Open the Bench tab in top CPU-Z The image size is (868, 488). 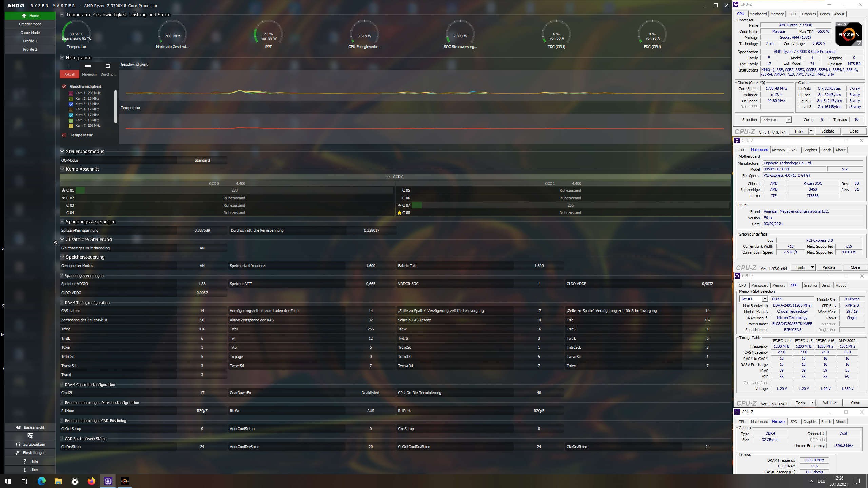point(825,14)
